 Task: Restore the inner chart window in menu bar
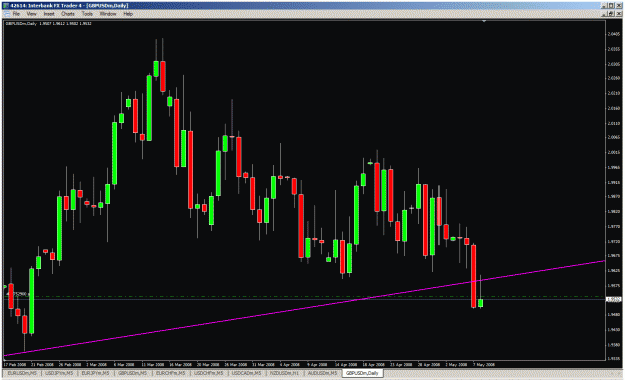click(611, 14)
